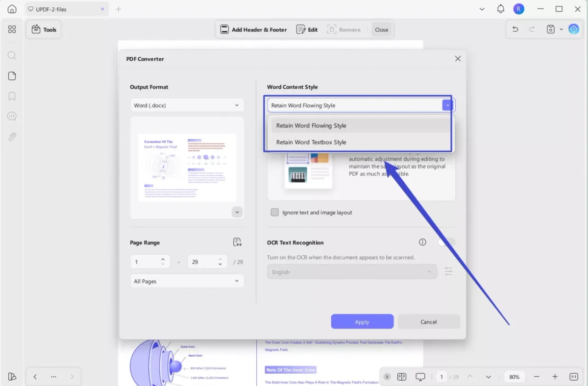Click the OCR info icon
The height and width of the screenshot is (386, 588).
[422, 242]
